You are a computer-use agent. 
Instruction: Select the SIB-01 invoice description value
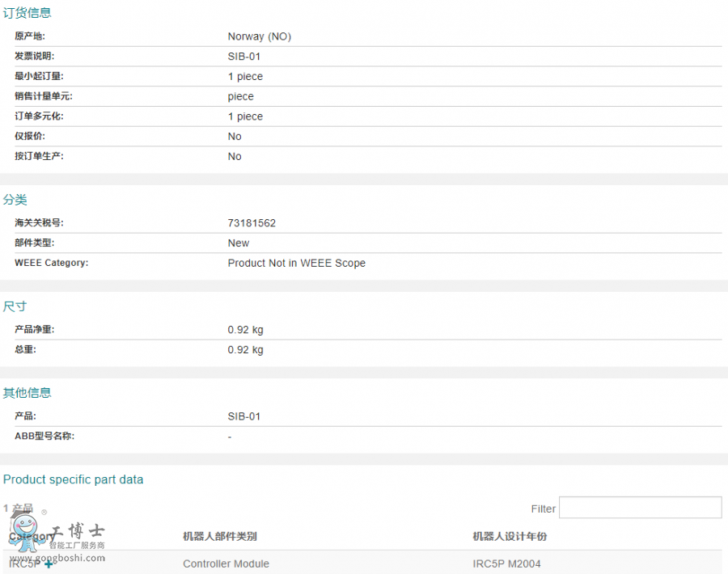click(243, 57)
